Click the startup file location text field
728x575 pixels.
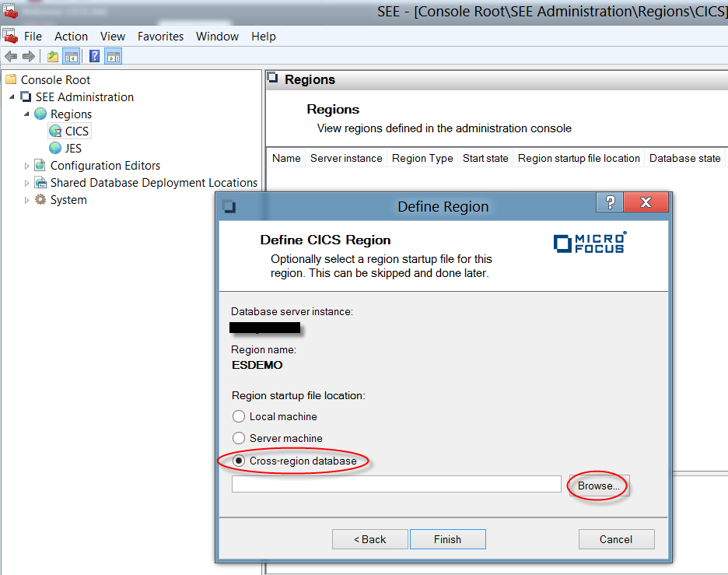pos(397,484)
